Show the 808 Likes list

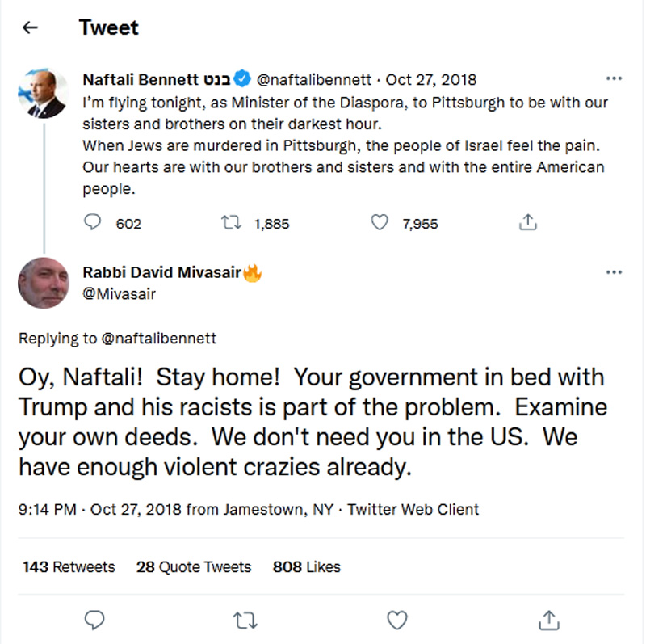[306, 566]
